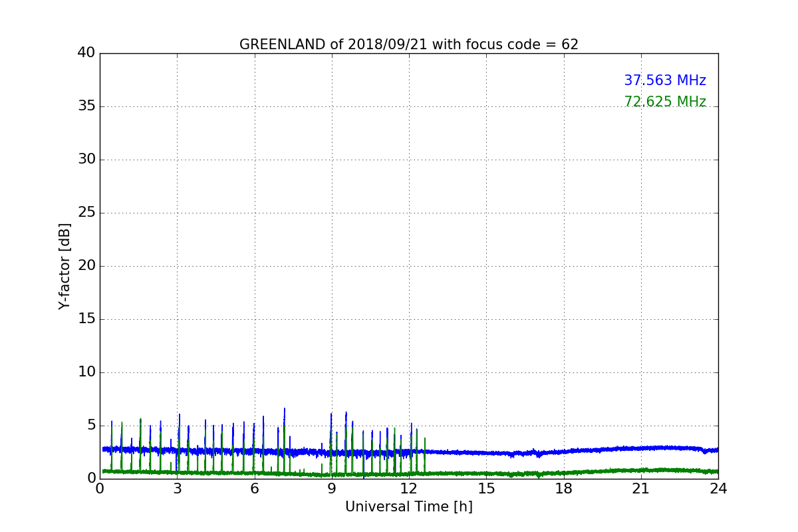Click the Y-factor [dB] axis label
The image size is (798, 532).
[x=65, y=266]
